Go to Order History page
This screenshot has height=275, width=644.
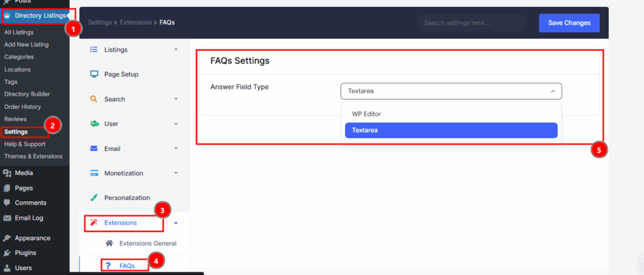pos(23,106)
